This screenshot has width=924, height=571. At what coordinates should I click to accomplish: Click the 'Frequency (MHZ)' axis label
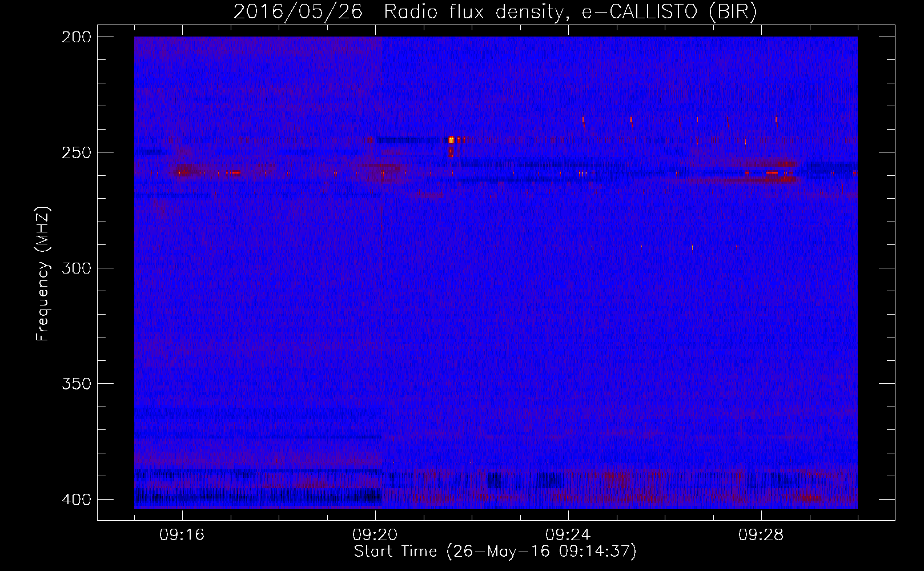pos(43,274)
